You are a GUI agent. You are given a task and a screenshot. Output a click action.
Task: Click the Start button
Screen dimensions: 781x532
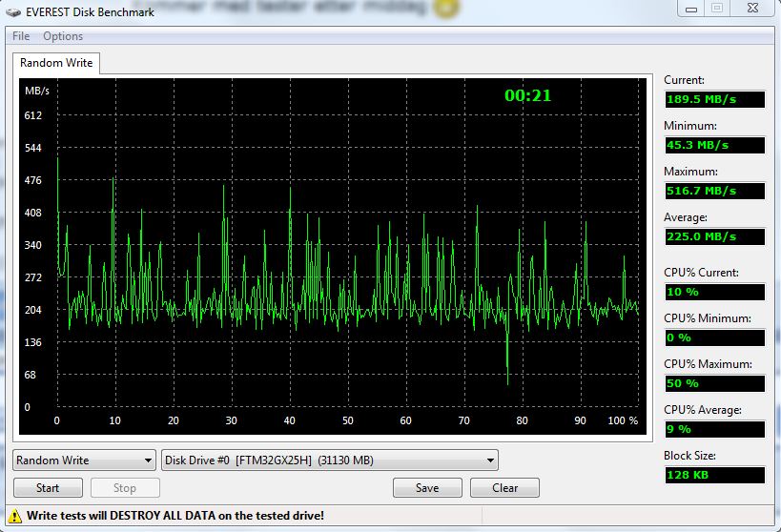tap(48, 488)
